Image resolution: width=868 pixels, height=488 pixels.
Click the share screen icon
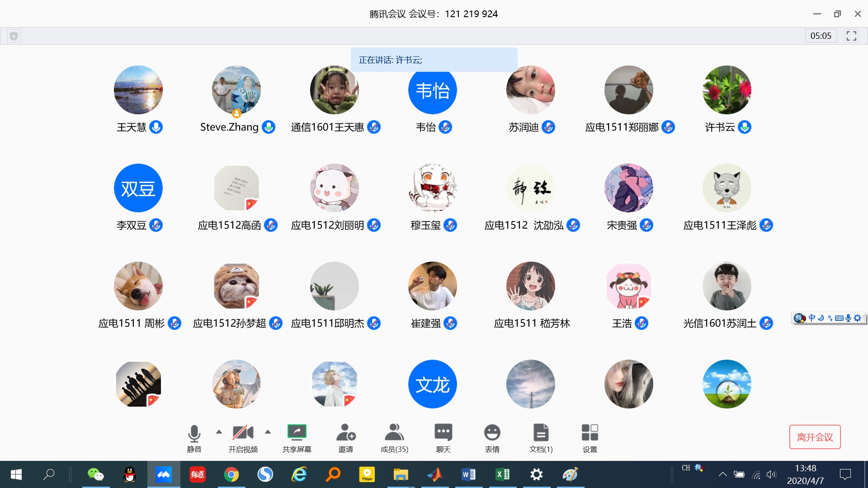click(297, 433)
